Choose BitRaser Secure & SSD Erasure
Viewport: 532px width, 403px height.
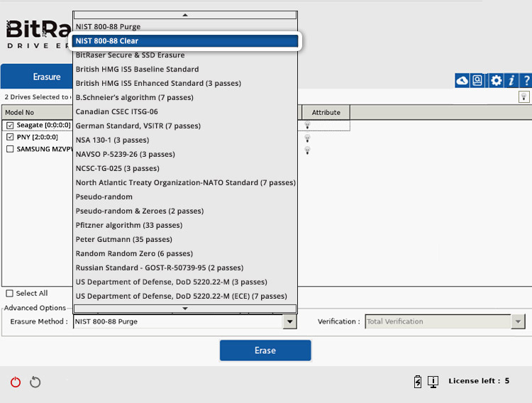pyautogui.click(x=185, y=55)
